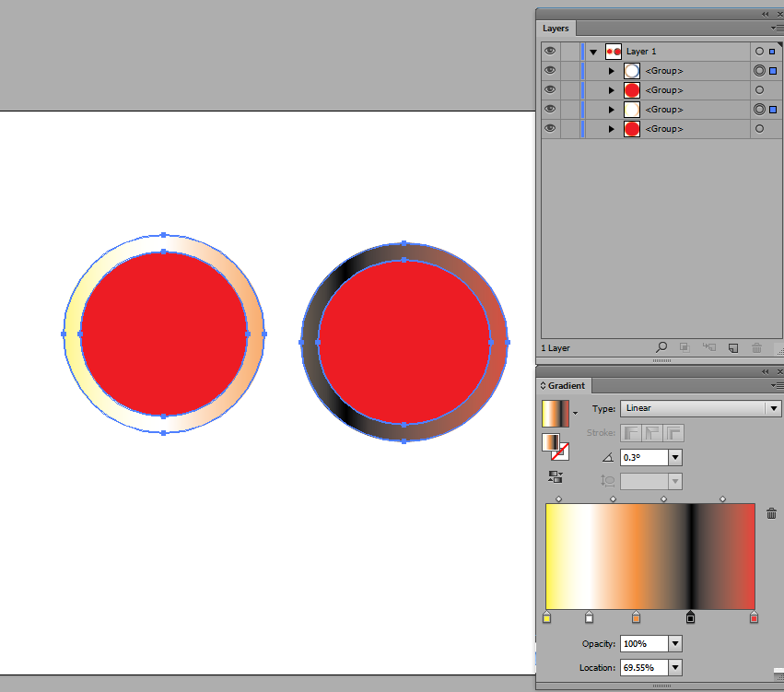Select the Gradient panel tab

pos(564,385)
